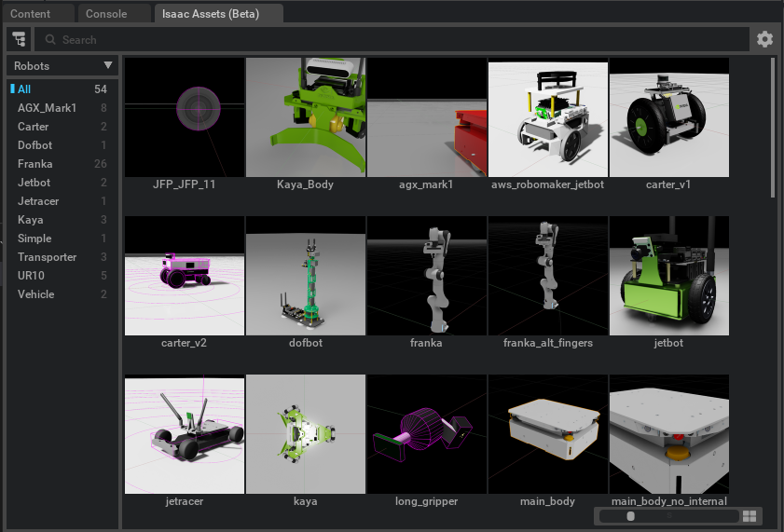Switch to the Console tab
The height and width of the screenshot is (532, 784).
pos(105,14)
